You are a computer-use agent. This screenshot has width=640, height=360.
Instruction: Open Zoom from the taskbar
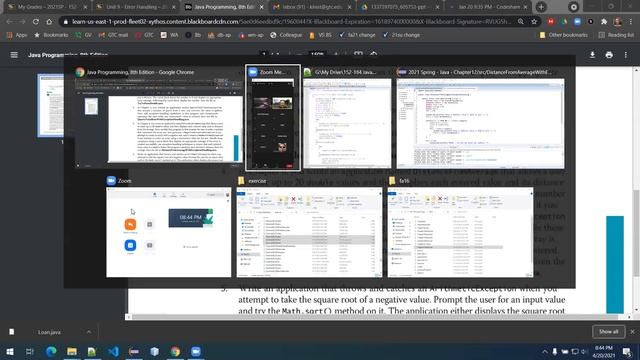[196, 351]
